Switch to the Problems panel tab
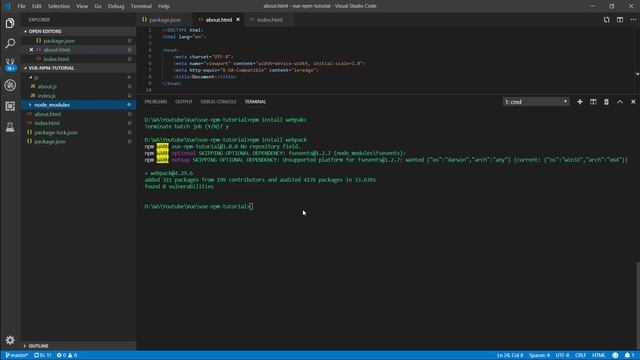The width and height of the screenshot is (640, 360). coord(156,102)
